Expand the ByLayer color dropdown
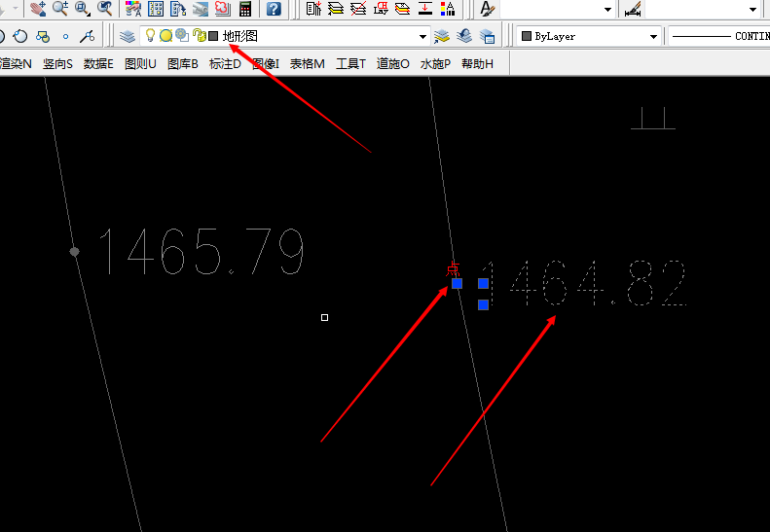Viewport: 770px width, 532px height. [x=653, y=36]
